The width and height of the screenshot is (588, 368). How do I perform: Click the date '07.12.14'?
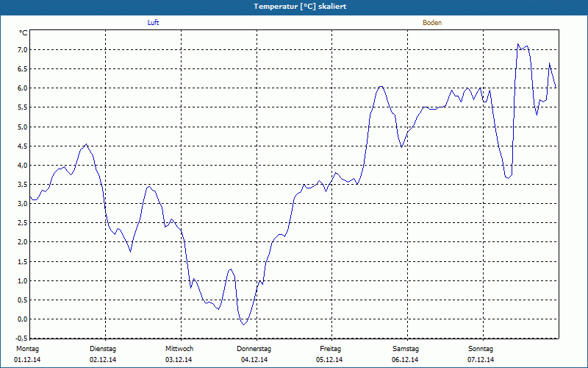point(481,360)
